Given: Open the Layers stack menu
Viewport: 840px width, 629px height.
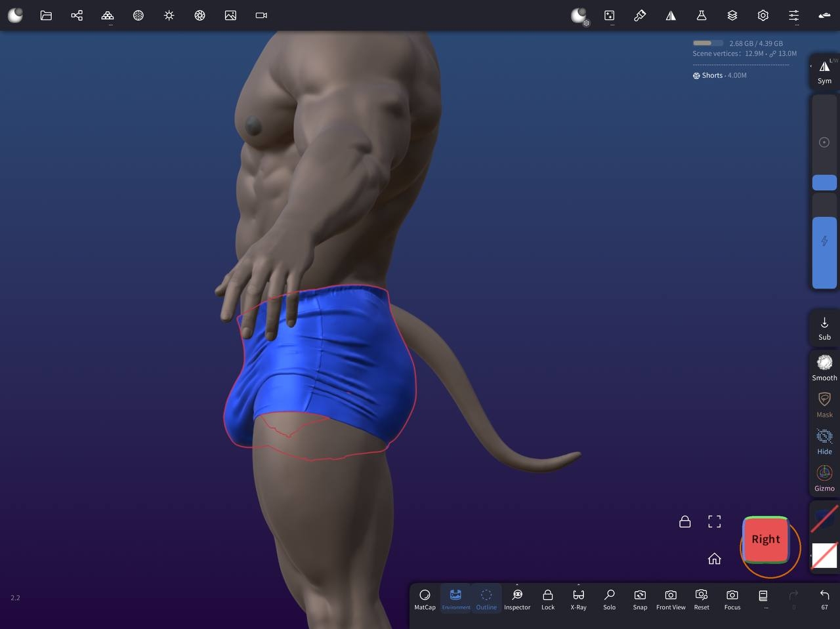Looking at the screenshot, I should [732, 15].
